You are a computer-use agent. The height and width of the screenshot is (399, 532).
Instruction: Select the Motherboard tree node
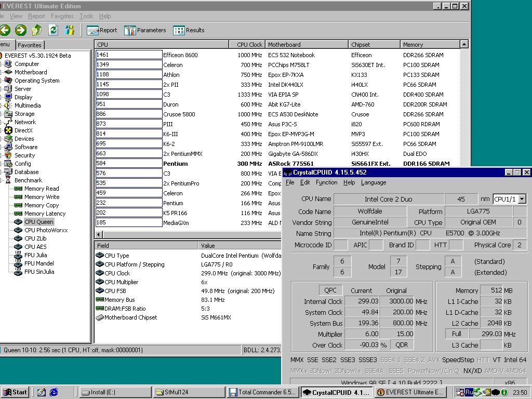(x=30, y=72)
